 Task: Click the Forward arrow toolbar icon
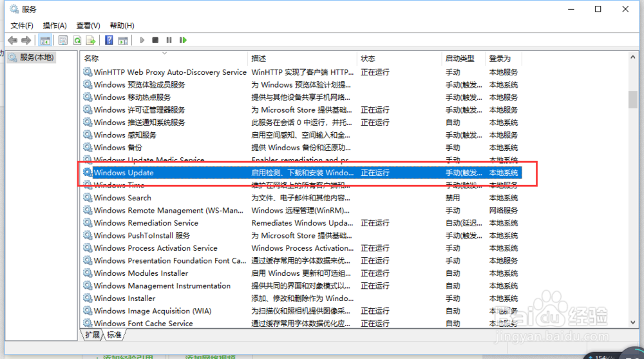[x=26, y=41]
